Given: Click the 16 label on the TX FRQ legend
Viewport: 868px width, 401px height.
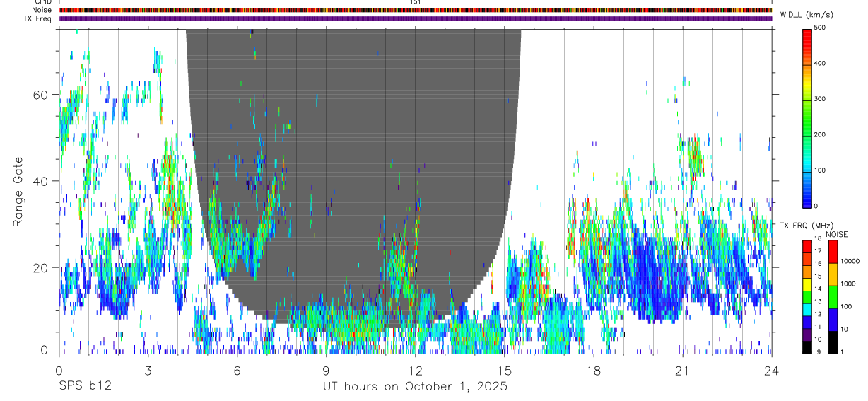Looking at the screenshot, I should tap(818, 265).
